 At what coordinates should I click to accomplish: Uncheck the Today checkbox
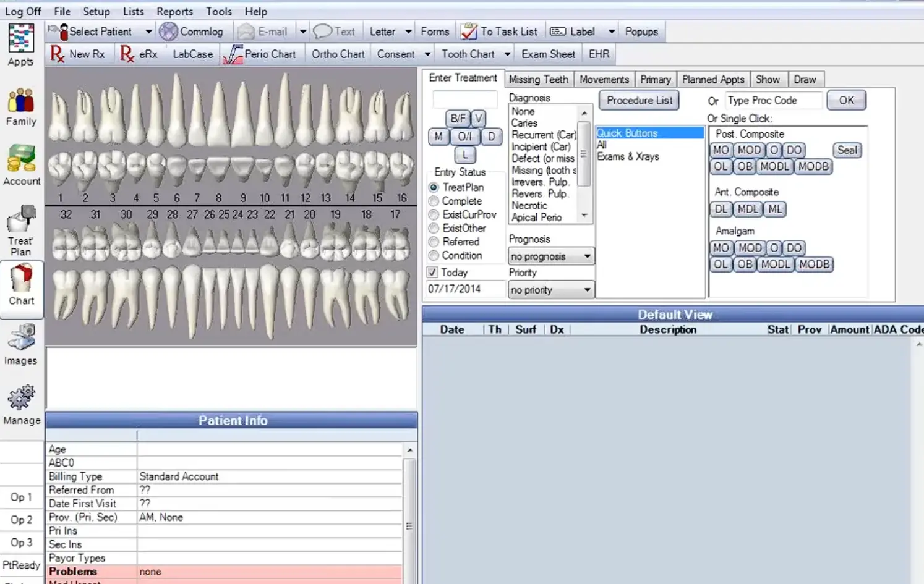[x=432, y=272]
